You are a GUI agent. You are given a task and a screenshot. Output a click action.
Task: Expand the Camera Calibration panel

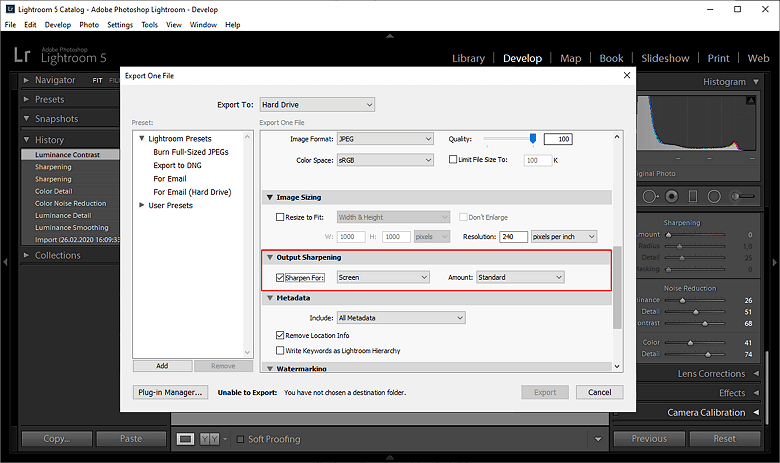(x=756, y=412)
